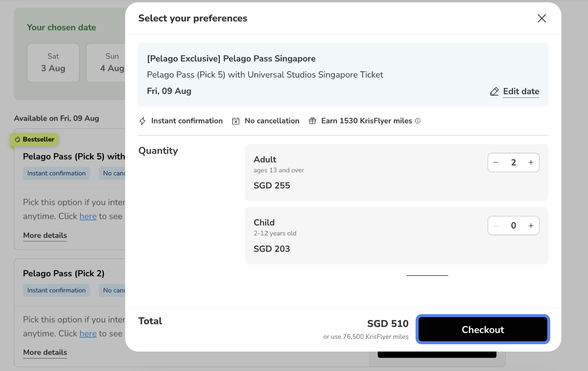The image size is (588, 371).
Task: Click the Earn KrisFlyer miles gift icon
Action: pyautogui.click(x=312, y=121)
